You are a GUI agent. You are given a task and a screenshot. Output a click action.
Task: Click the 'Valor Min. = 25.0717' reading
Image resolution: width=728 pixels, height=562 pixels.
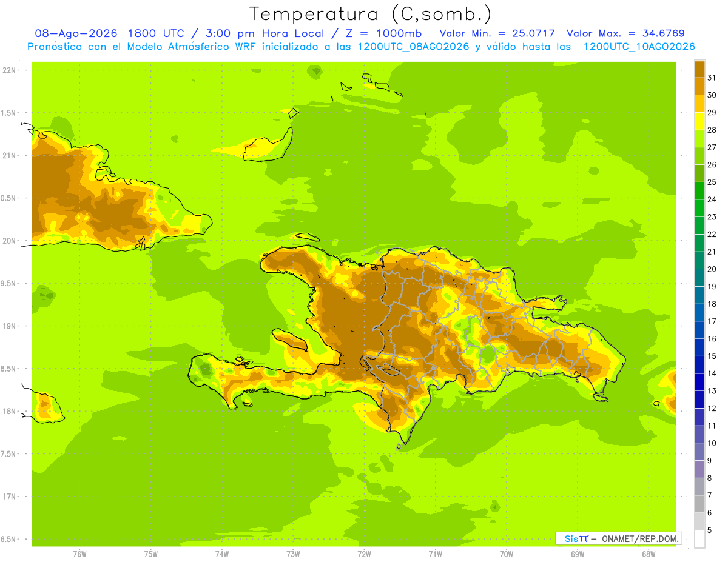pos(497,33)
